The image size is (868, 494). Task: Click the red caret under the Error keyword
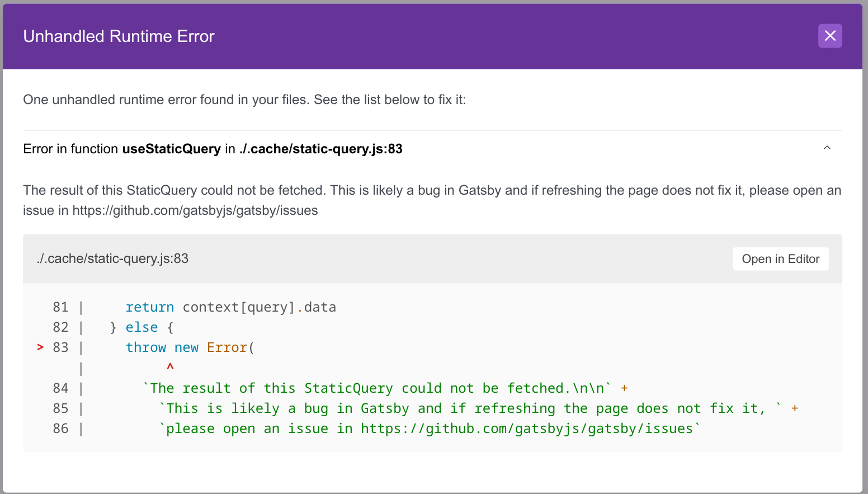point(169,368)
